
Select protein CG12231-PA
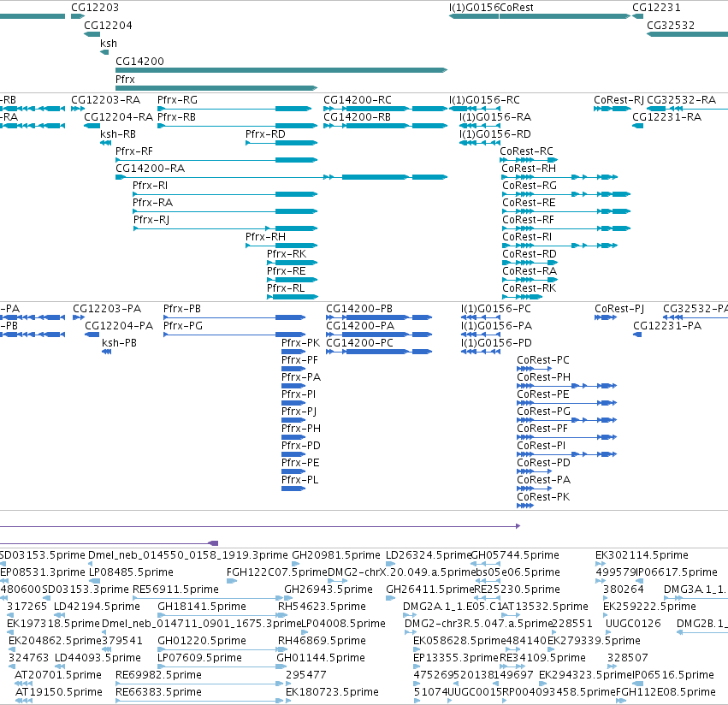coord(637,335)
